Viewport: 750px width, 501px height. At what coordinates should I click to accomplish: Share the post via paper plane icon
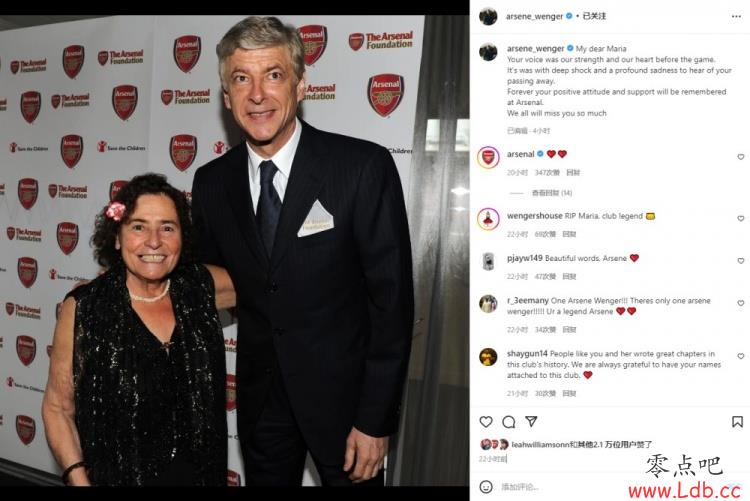[x=531, y=421]
